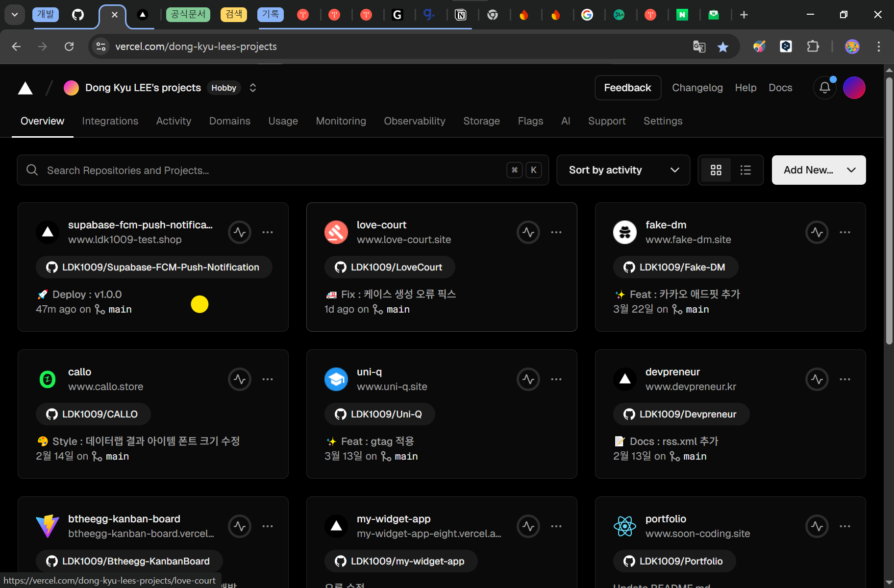Image resolution: width=894 pixels, height=588 pixels.
Task: Select the Overview tab
Action: [x=42, y=121]
